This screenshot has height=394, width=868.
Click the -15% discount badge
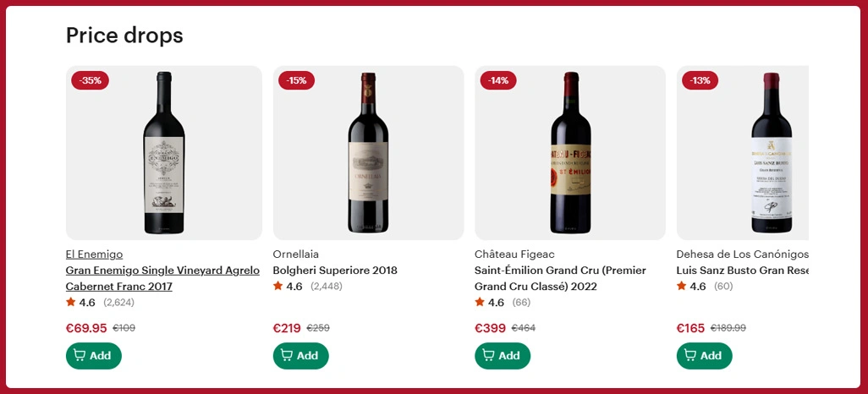pyautogui.click(x=296, y=81)
